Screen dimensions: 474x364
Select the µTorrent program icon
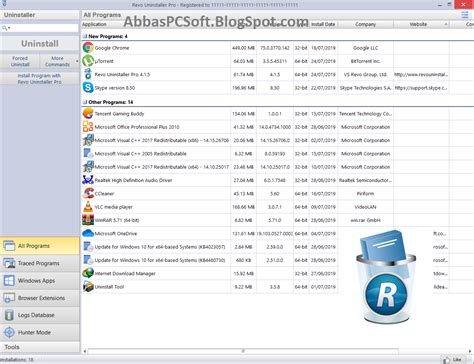(88, 61)
